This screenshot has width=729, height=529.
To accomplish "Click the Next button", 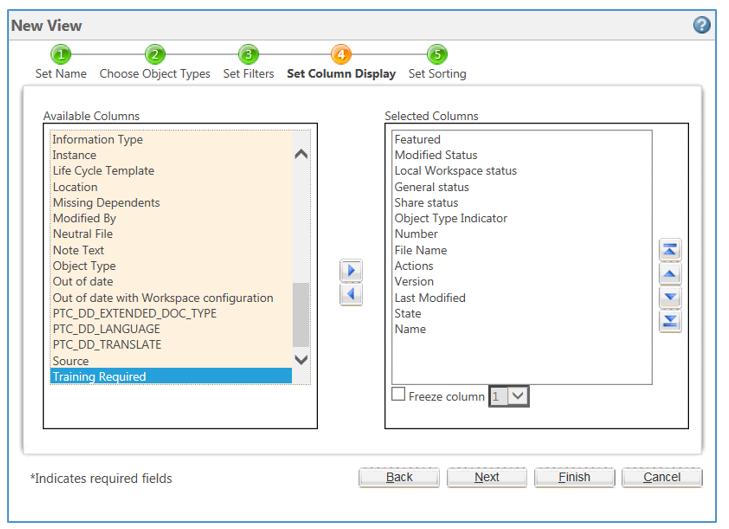I will click(x=487, y=477).
